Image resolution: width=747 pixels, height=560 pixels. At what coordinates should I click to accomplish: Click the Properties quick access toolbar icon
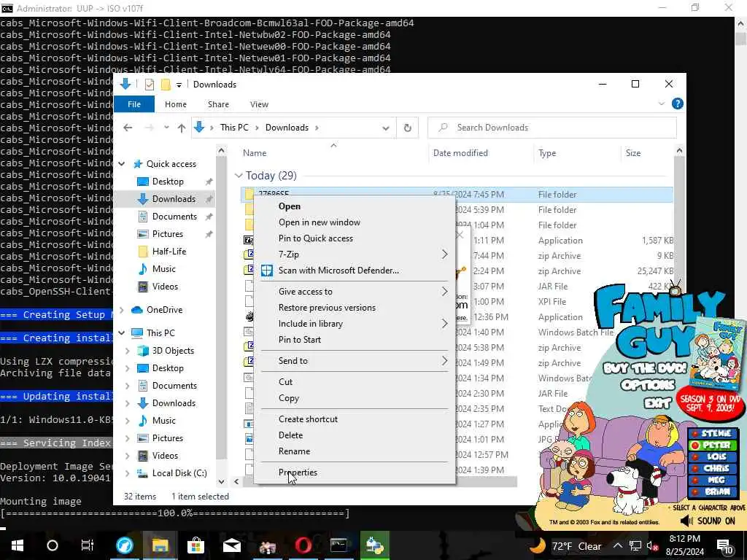click(x=150, y=85)
